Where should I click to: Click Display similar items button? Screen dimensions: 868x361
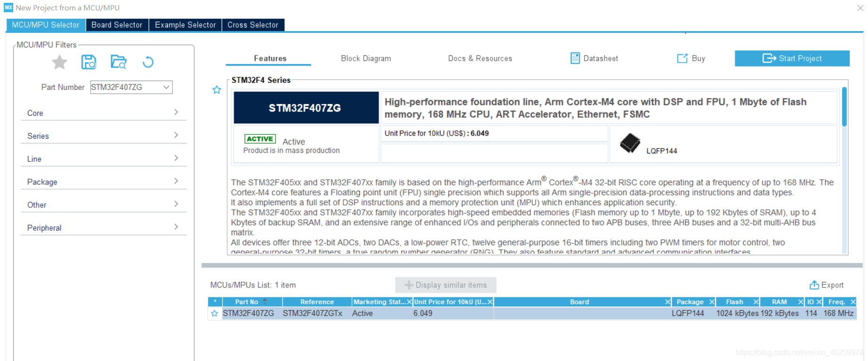pyautogui.click(x=446, y=285)
